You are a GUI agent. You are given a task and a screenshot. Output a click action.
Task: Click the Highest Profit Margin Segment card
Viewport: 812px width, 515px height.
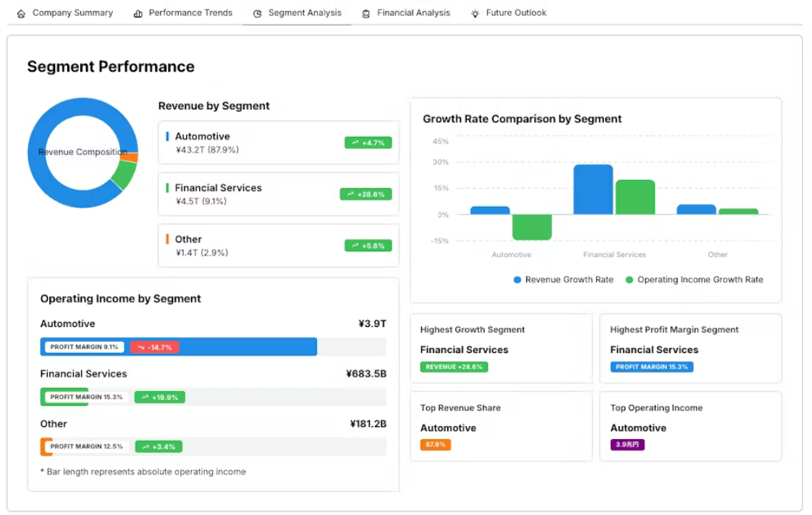690,349
